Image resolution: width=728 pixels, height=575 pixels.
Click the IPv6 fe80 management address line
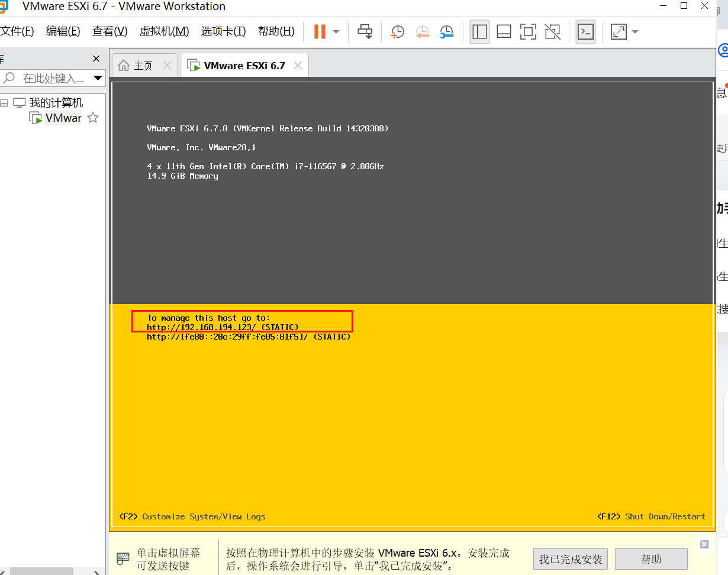pyautogui.click(x=249, y=337)
